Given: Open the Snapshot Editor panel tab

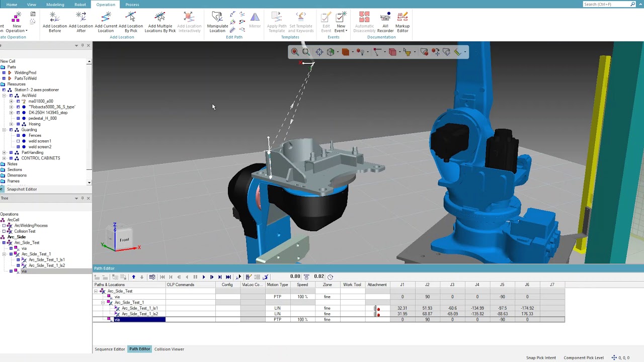Looking at the screenshot, I should (x=22, y=189).
